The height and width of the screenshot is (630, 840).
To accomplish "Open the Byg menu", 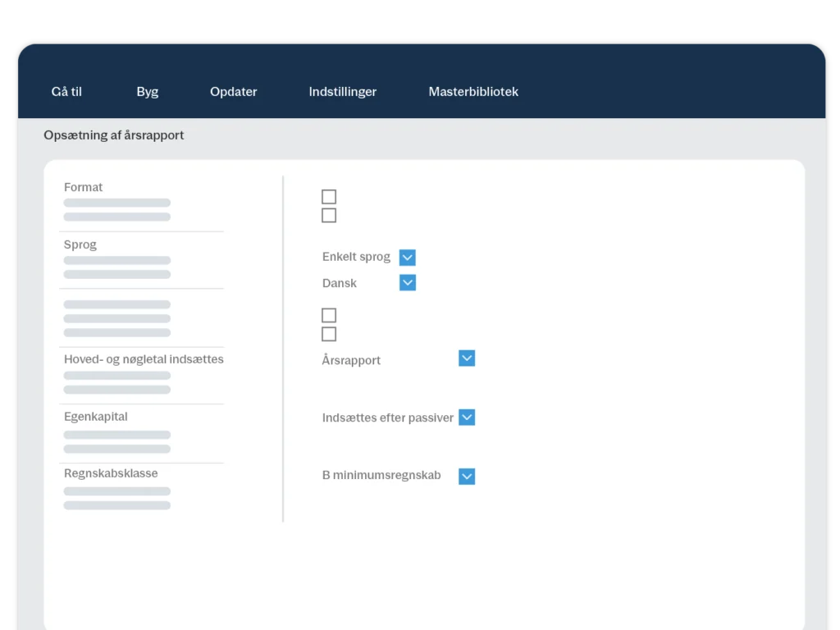I will (x=148, y=92).
